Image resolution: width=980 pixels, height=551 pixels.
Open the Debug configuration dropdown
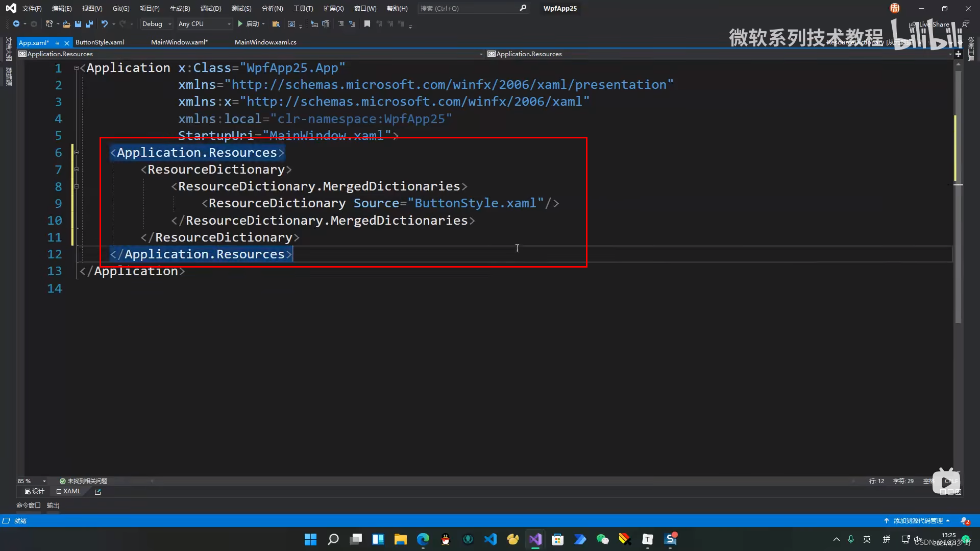pyautogui.click(x=157, y=24)
